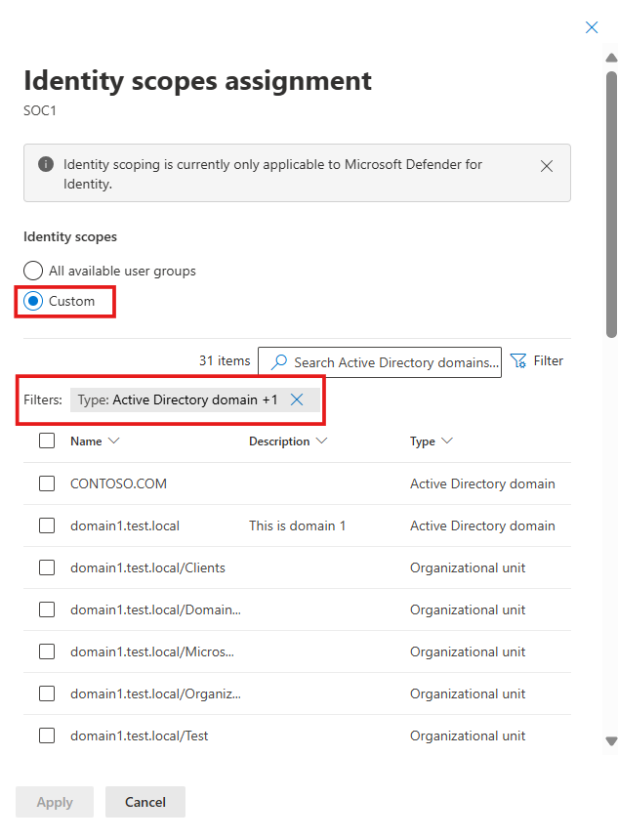Expand the Description column sort menu
Viewport: 618px width, 840px height.
coord(288,441)
